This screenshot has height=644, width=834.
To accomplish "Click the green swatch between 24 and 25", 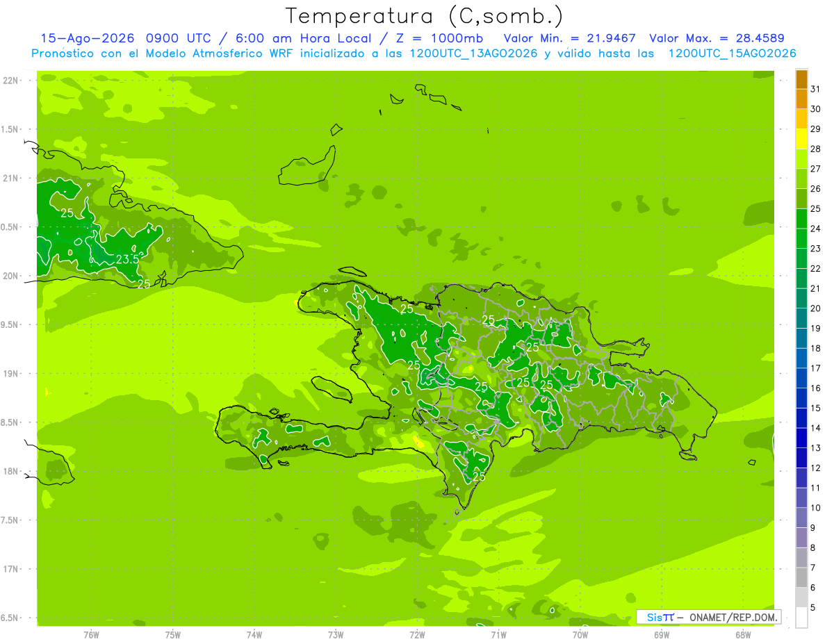I will pos(801,219).
